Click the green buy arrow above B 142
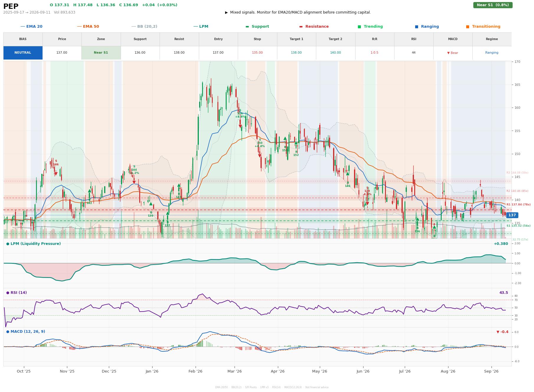Image resolution: width=534 pixels, height=392 pixels. pyautogui.click(x=89, y=191)
